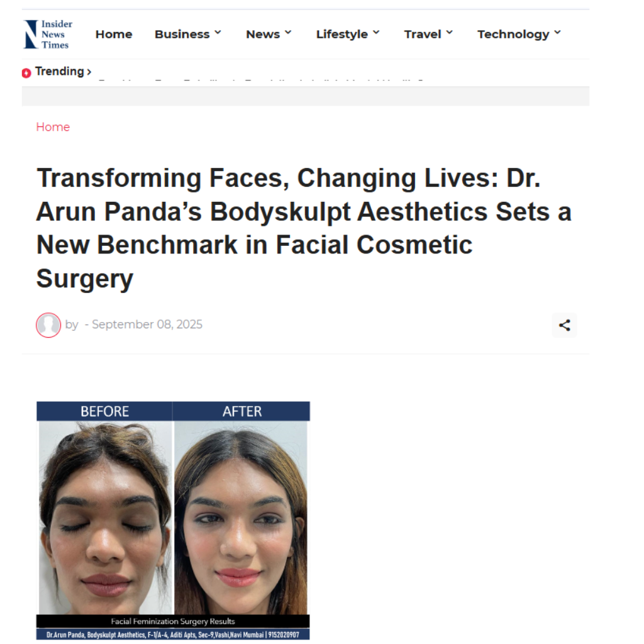The height and width of the screenshot is (644, 644).
Task: Click the September 08, 2025 date
Action: 147,325
